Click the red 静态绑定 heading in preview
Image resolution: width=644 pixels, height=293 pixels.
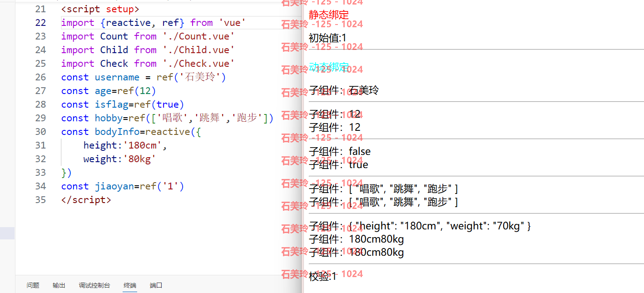click(x=329, y=15)
